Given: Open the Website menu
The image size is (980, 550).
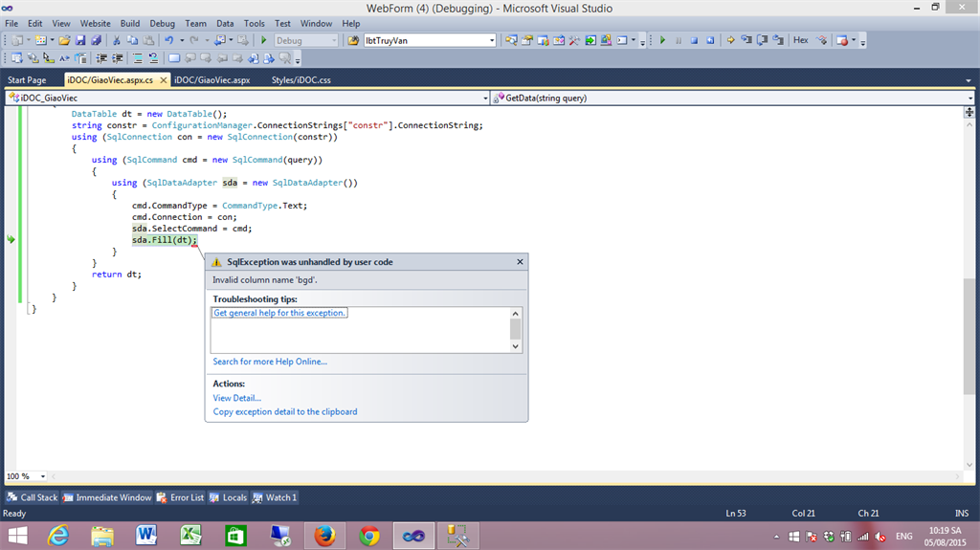Looking at the screenshot, I should tap(95, 23).
